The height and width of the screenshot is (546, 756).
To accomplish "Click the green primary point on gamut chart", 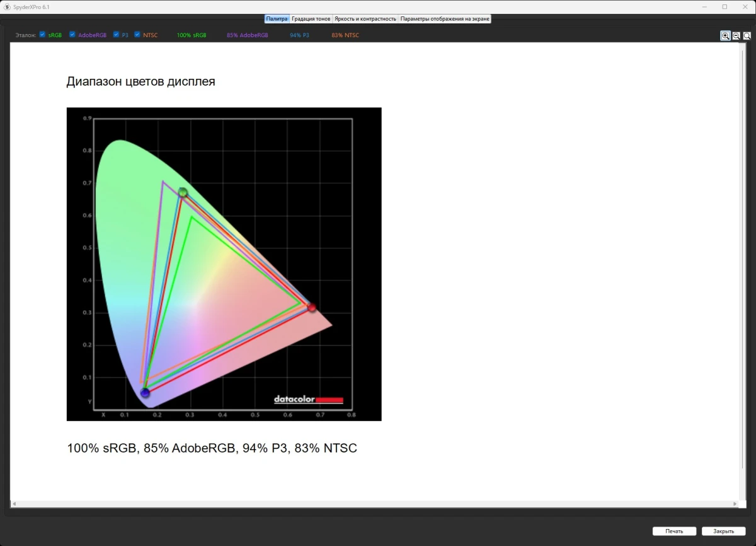I will [x=183, y=192].
